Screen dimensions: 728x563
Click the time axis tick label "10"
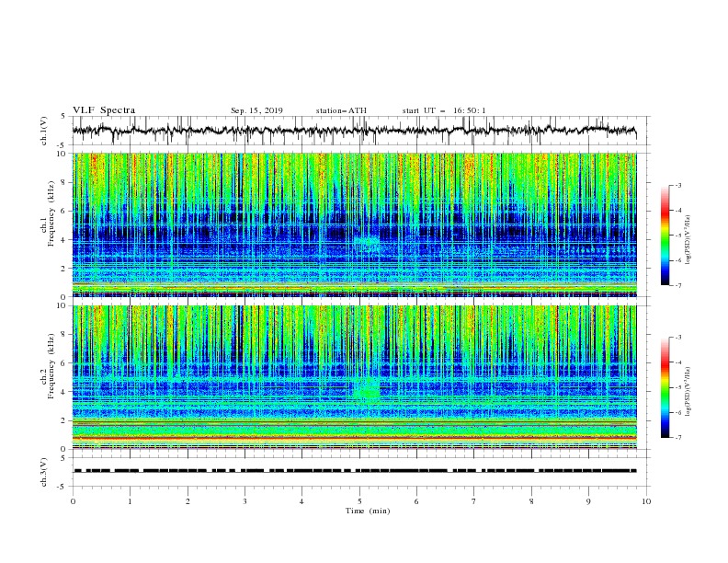click(x=646, y=501)
